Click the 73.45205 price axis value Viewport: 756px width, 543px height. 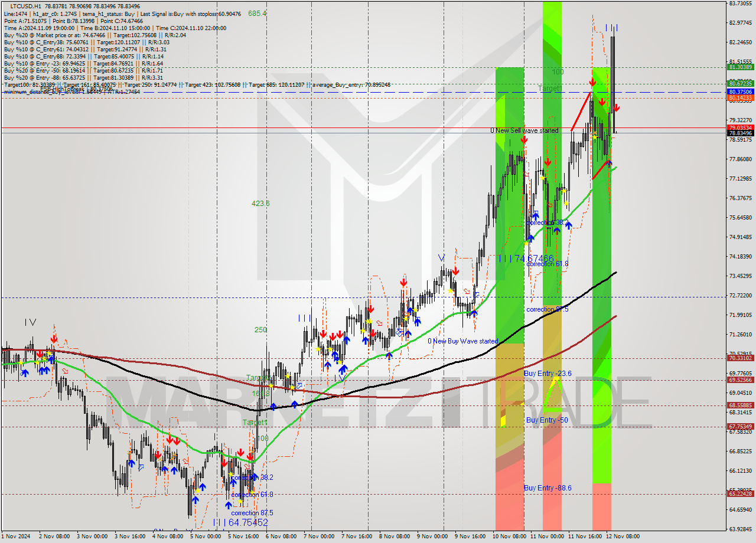pyautogui.click(x=740, y=276)
